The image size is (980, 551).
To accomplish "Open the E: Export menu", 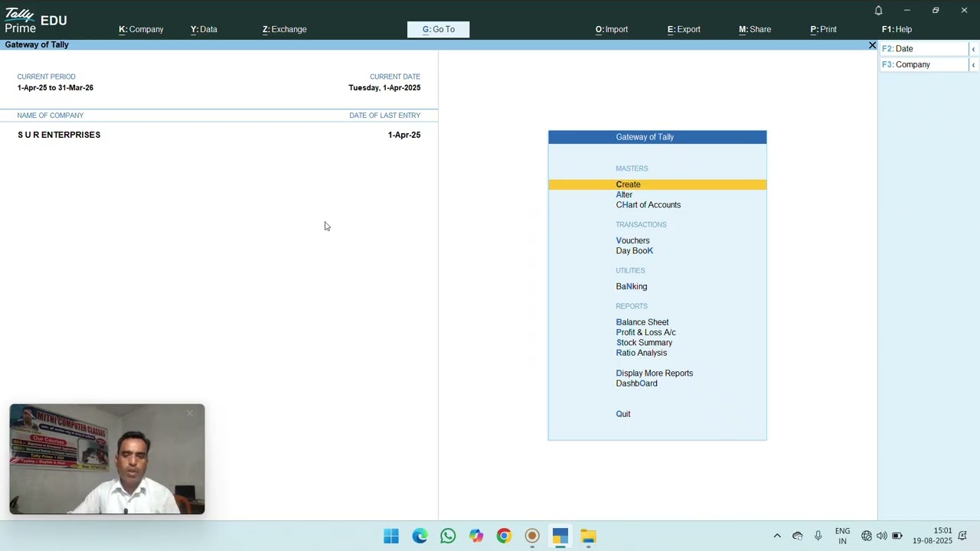I will [684, 29].
